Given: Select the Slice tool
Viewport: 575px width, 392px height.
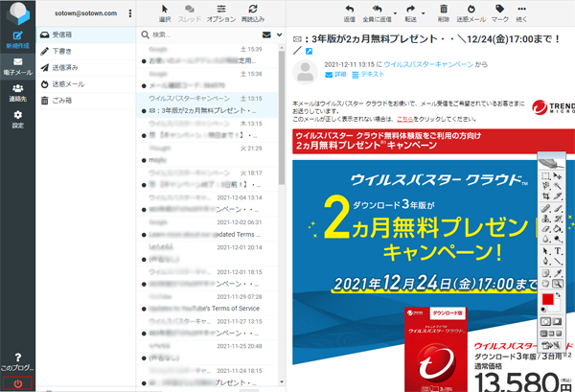Looking at the screenshot, I should pos(558,196).
